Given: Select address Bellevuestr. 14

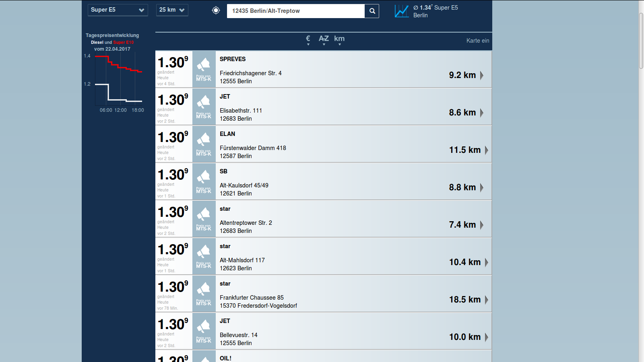Looking at the screenshot, I should click(x=239, y=335).
